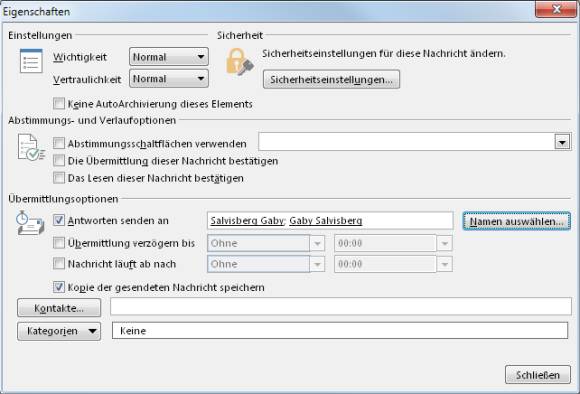Click the empty Kontakte text field
This screenshot has height=394, width=580.
tap(341, 306)
